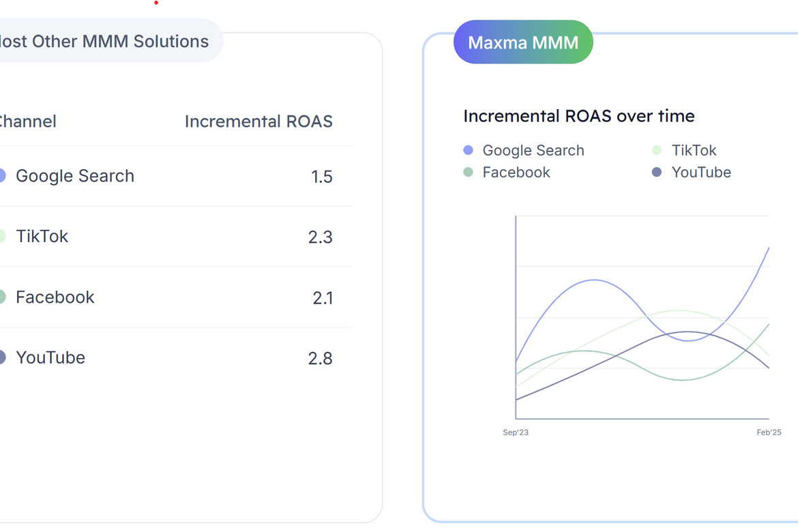Click the TikTok light-green legend dot

click(655, 150)
